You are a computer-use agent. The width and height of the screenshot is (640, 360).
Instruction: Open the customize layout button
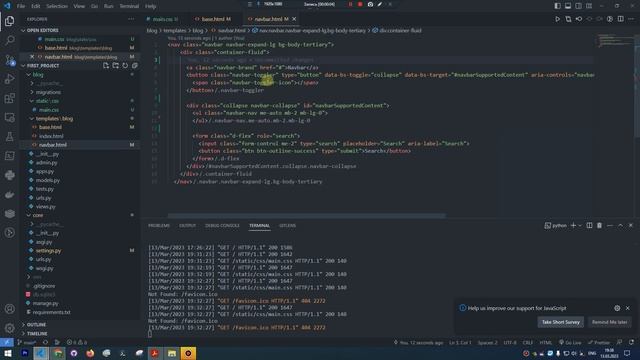pyautogui.click(x=589, y=6)
